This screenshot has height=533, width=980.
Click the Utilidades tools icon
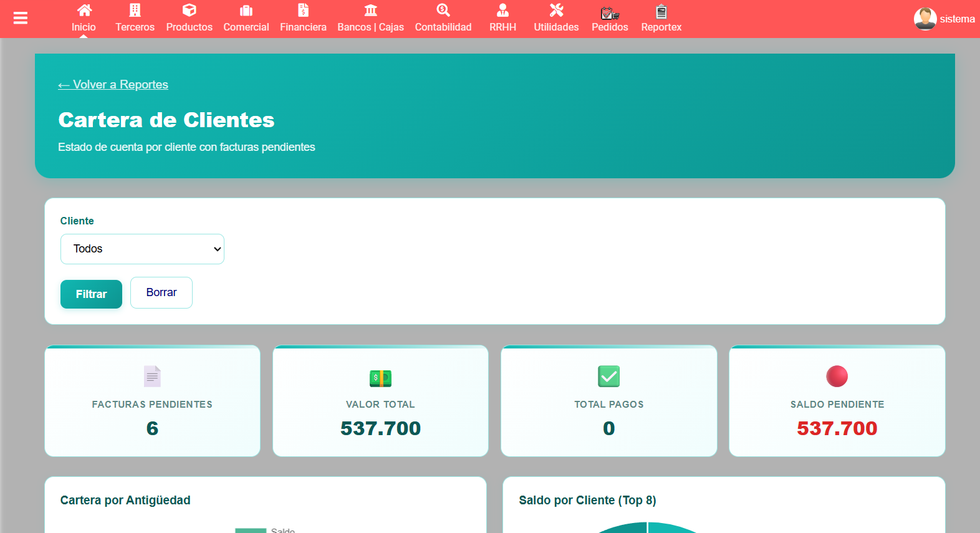tap(557, 10)
